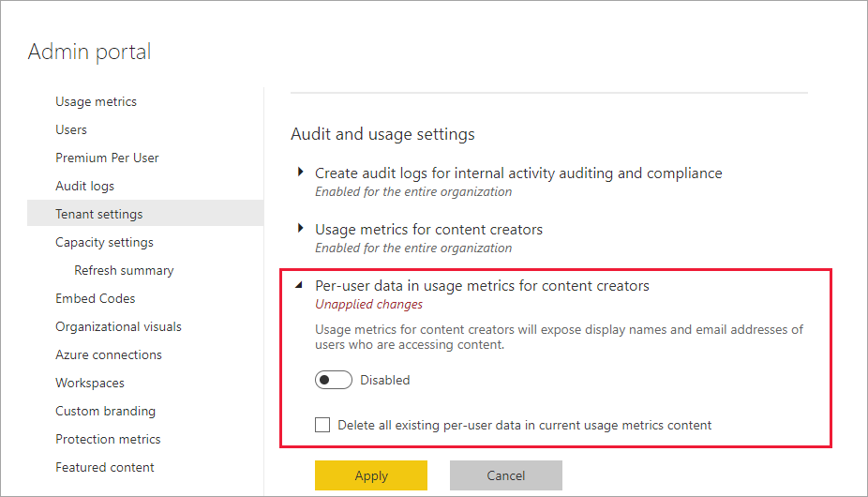Open Azure connections settings
The height and width of the screenshot is (497, 868).
click(x=109, y=354)
